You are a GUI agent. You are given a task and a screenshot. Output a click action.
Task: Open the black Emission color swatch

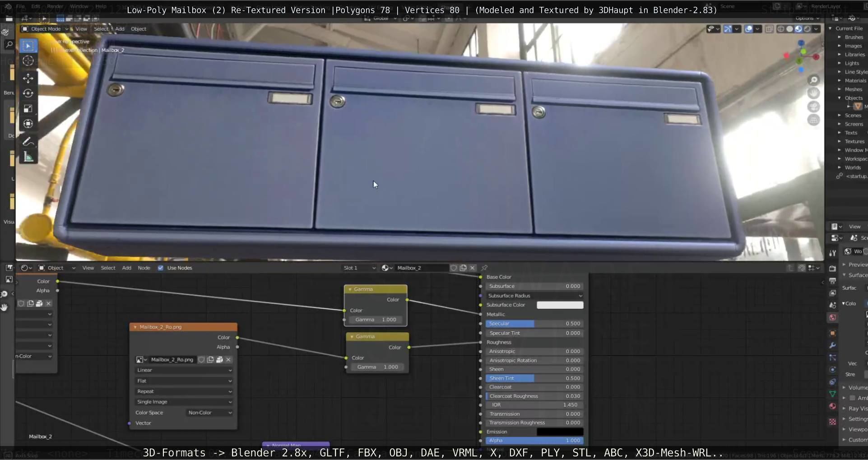tap(560, 432)
